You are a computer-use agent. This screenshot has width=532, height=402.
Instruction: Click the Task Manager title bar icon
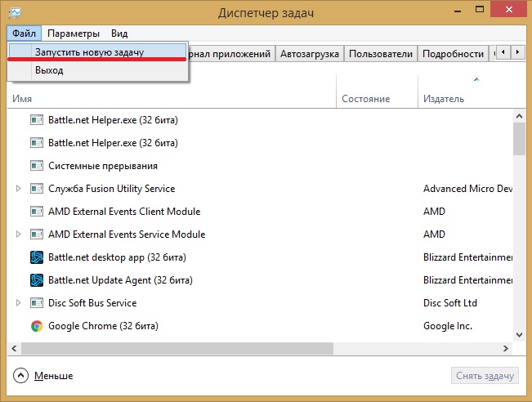(x=15, y=13)
